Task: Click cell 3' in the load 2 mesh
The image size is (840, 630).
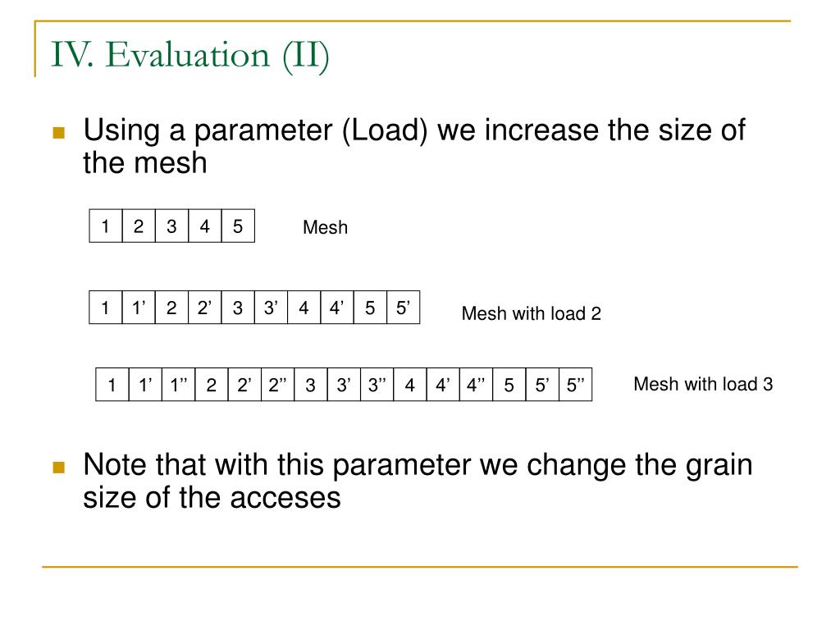Action: click(x=271, y=308)
